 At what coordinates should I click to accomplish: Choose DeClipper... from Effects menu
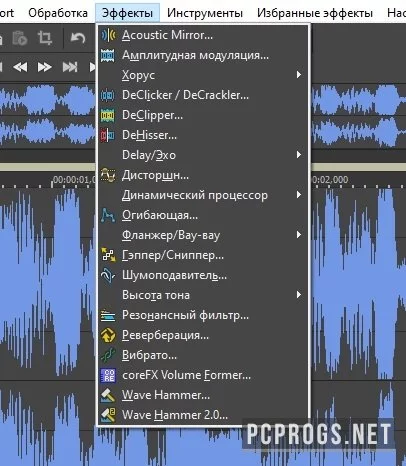click(203, 115)
